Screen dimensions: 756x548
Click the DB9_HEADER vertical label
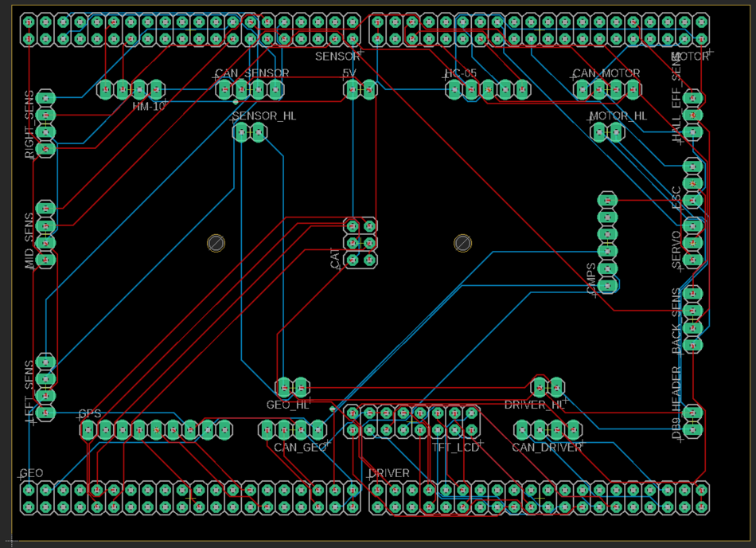(677, 403)
